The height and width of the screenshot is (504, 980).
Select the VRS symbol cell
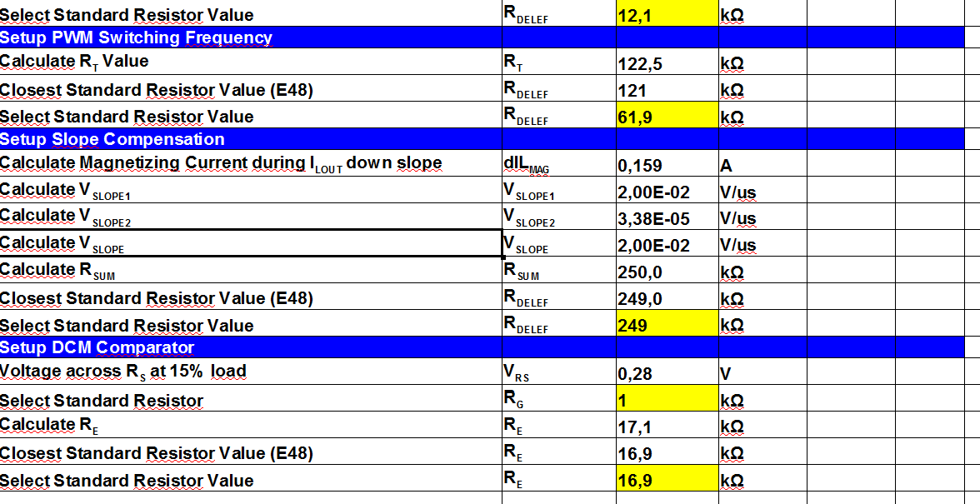click(558, 372)
